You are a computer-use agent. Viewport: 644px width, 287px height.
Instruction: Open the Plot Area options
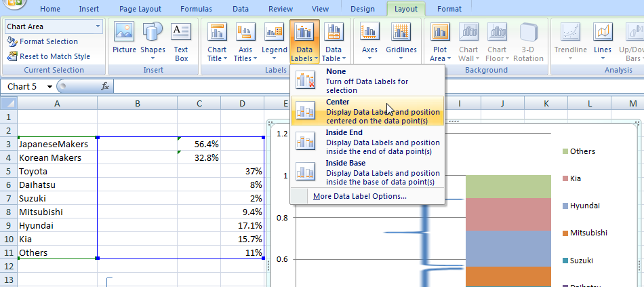pyautogui.click(x=440, y=42)
